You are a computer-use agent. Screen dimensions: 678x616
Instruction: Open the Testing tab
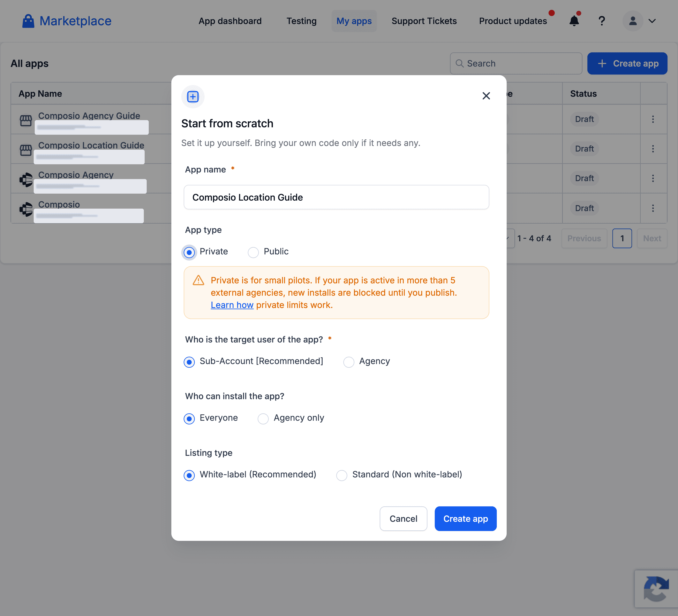coord(301,21)
